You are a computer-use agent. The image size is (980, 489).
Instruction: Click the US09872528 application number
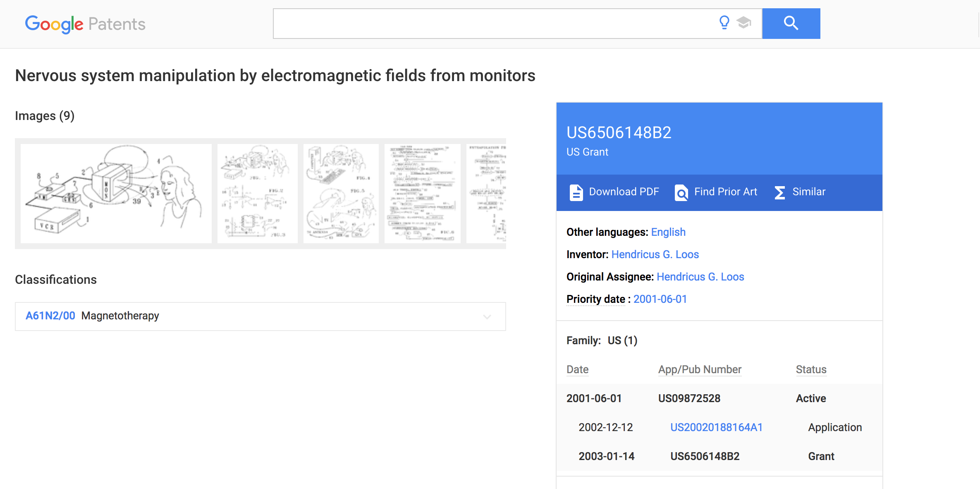[689, 398]
